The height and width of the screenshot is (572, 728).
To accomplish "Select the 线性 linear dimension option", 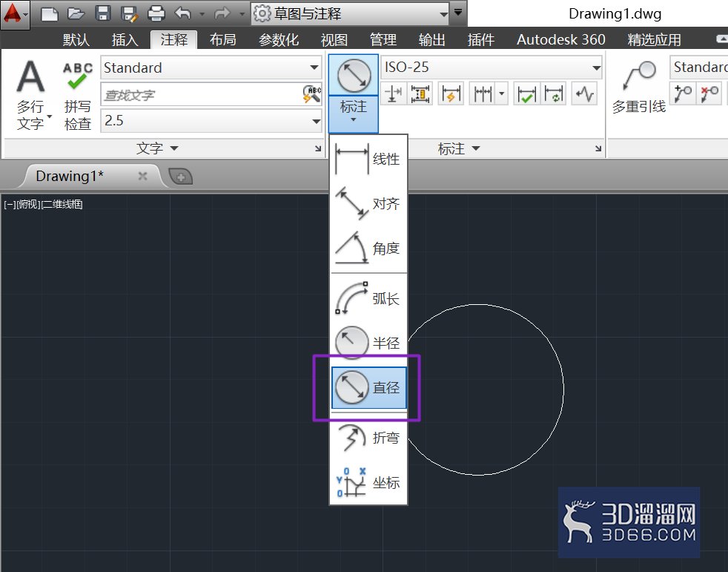I will coord(368,159).
